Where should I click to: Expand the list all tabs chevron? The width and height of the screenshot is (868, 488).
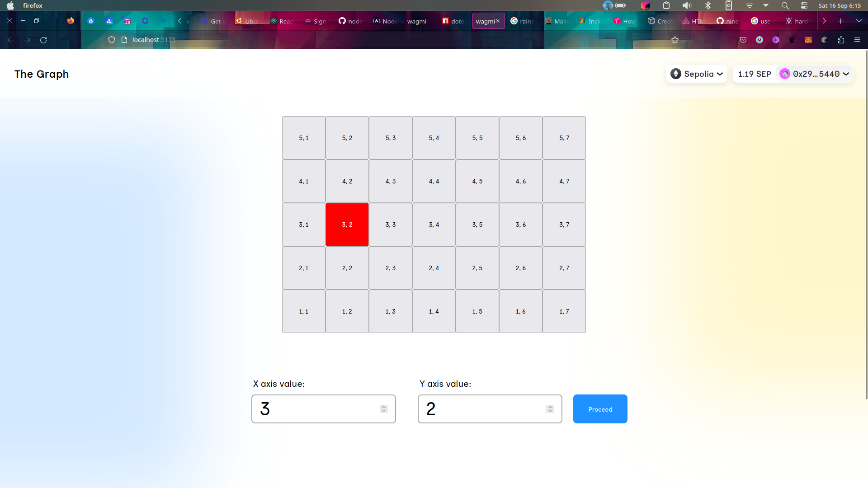click(x=859, y=21)
